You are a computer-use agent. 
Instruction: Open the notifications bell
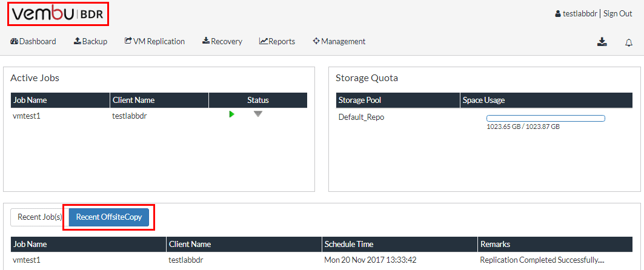(x=629, y=42)
